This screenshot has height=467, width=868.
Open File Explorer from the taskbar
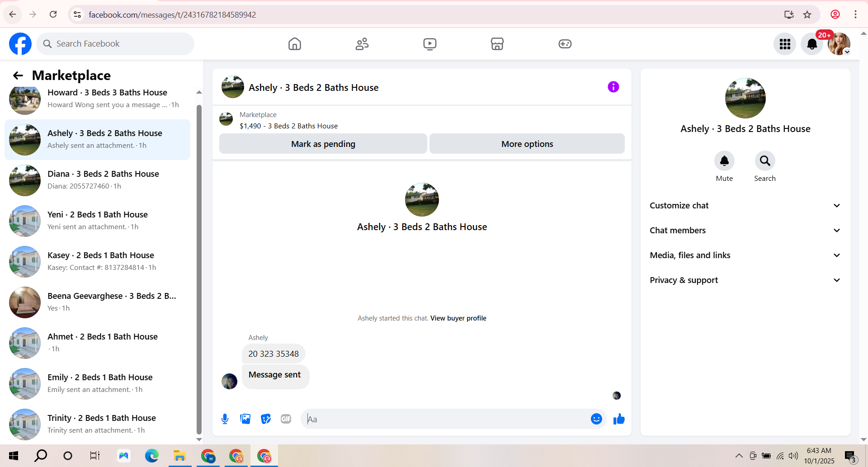pos(180,456)
